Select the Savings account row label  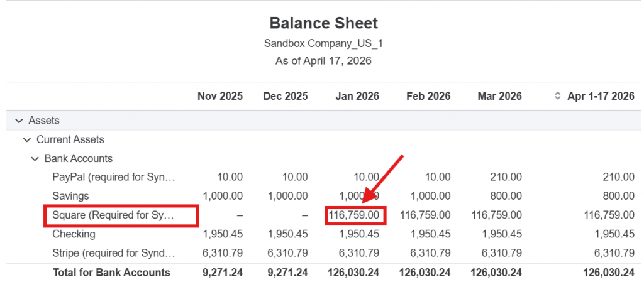[x=70, y=196]
